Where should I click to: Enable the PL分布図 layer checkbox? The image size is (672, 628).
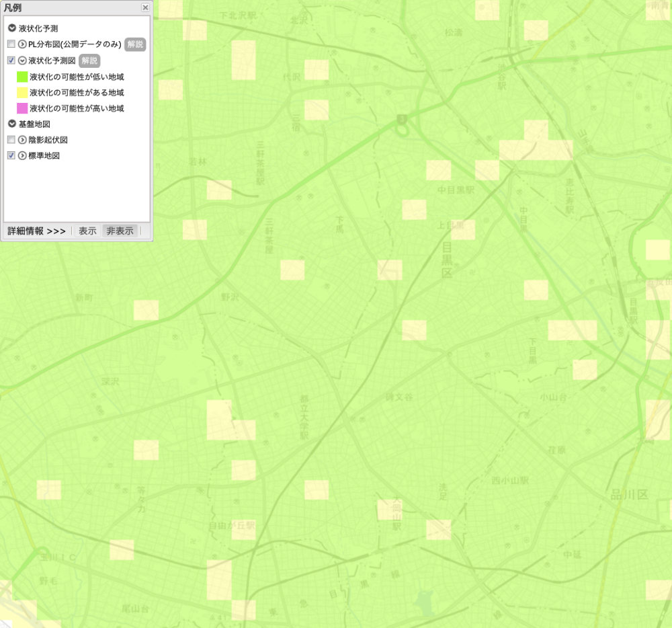[x=11, y=44]
